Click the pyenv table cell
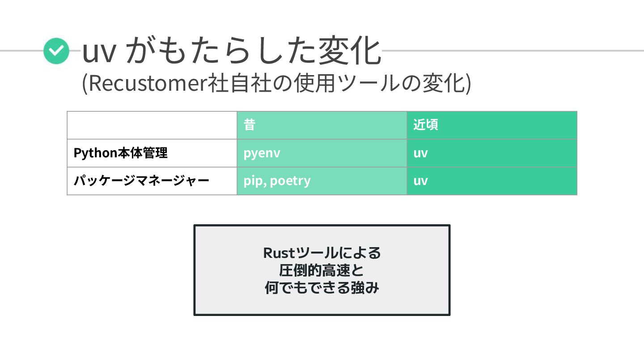This screenshot has width=644, height=362. tap(322, 153)
